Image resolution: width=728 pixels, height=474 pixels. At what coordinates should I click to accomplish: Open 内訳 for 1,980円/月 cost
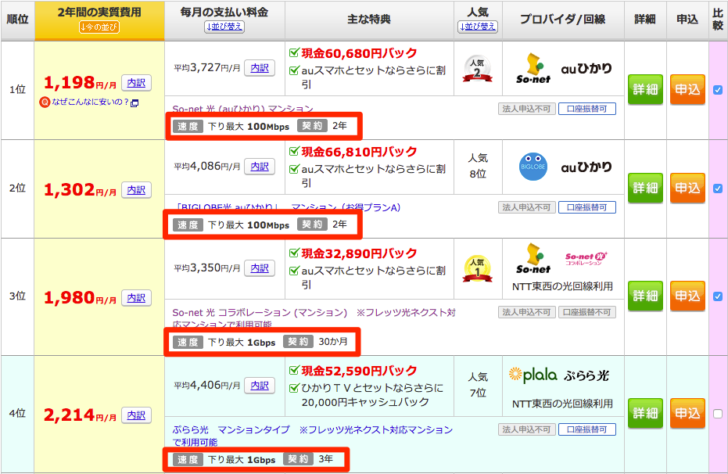(136, 298)
